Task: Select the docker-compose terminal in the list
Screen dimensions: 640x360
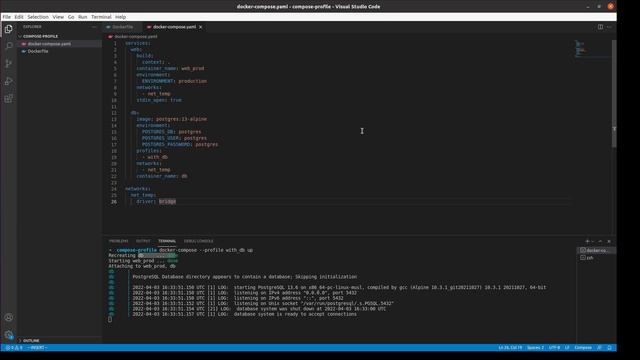Action: click(x=597, y=250)
